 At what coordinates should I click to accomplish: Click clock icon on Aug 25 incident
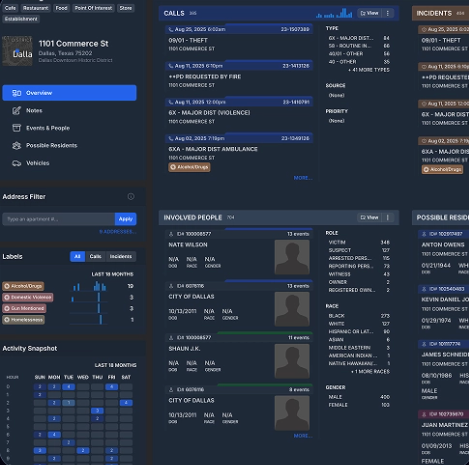(424, 30)
